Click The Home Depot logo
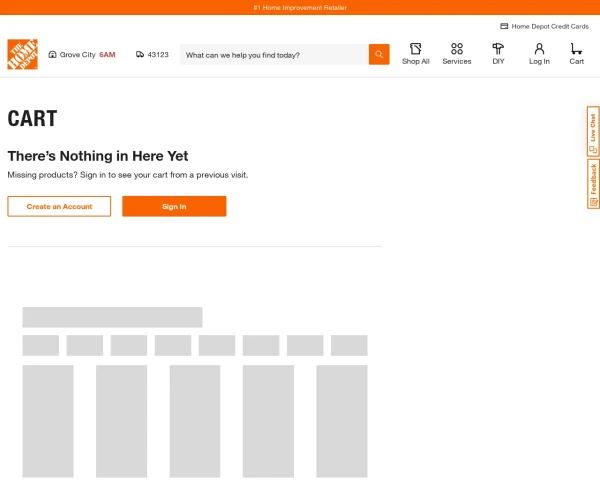This screenshot has height=480, width=600. 23,54
